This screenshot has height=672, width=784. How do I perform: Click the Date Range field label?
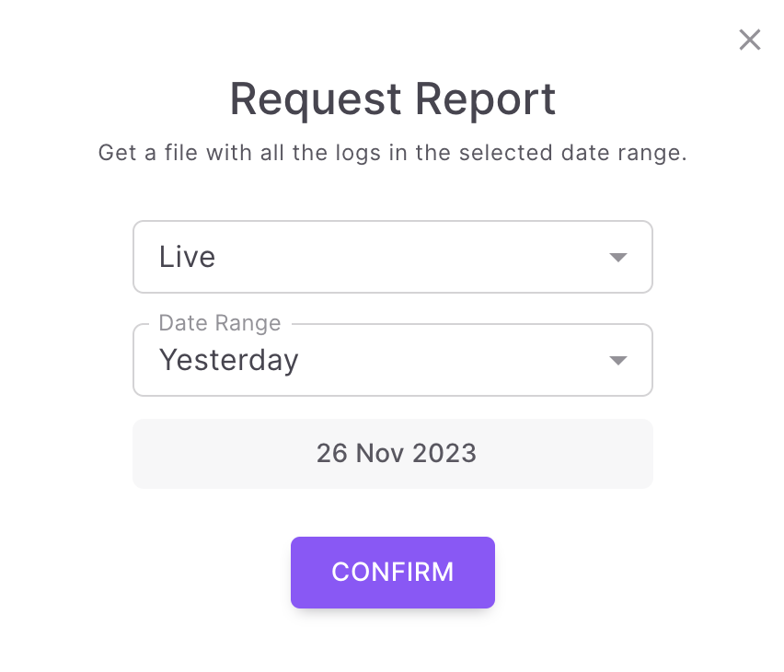coord(220,323)
